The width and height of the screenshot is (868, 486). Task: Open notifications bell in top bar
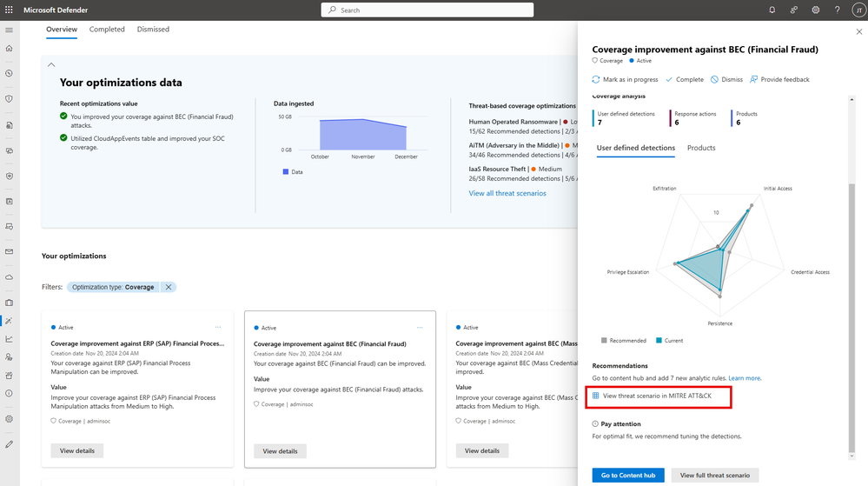click(772, 10)
